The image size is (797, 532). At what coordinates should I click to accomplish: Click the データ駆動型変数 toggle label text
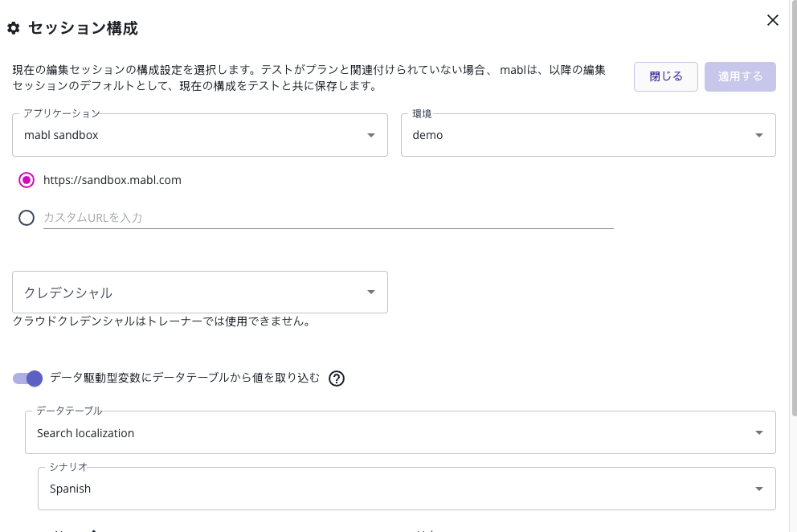[x=185, y=378]
